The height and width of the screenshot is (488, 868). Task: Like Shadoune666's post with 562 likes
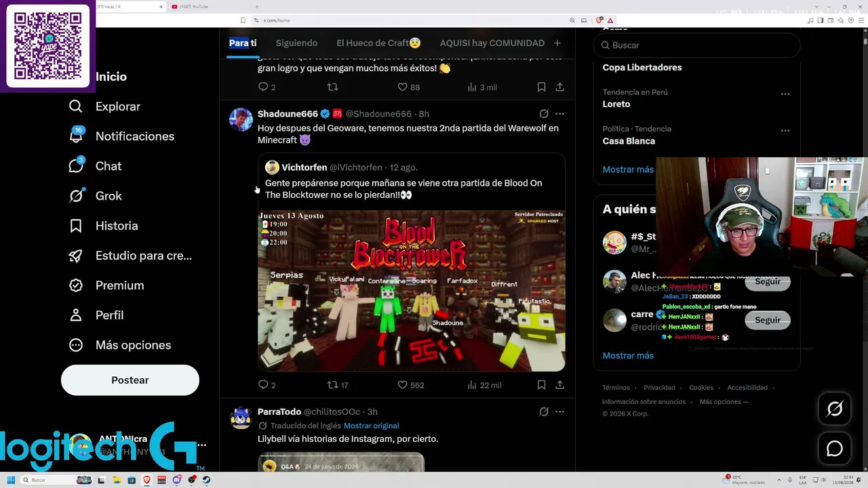(402, 385)
